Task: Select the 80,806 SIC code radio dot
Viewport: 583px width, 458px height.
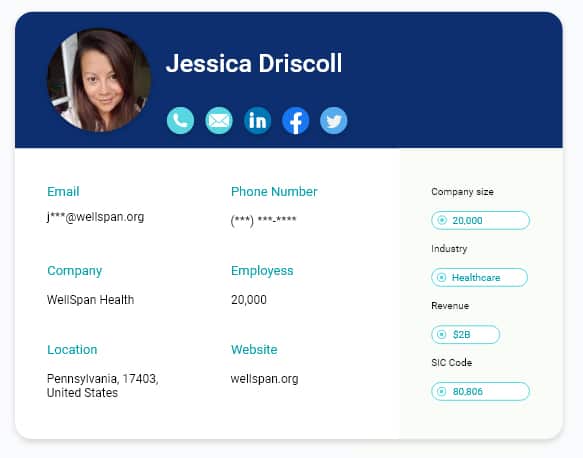Action: [441, 391]
